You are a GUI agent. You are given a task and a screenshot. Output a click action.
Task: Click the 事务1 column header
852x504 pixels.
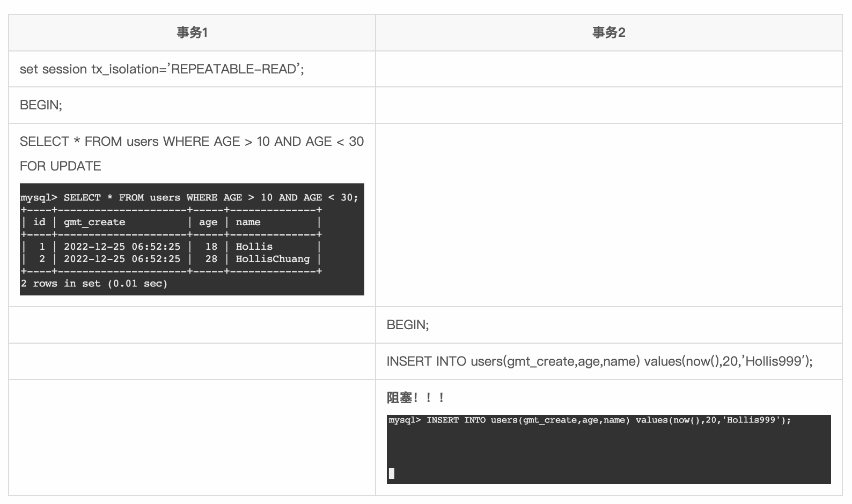pos(192,33)
